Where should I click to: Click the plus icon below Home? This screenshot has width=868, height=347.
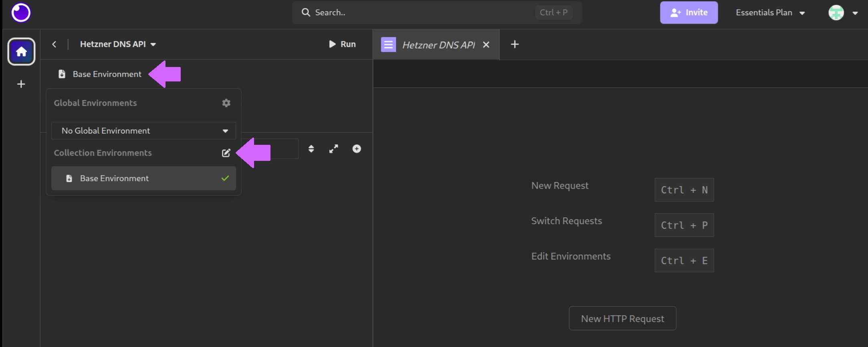point(21,84)
